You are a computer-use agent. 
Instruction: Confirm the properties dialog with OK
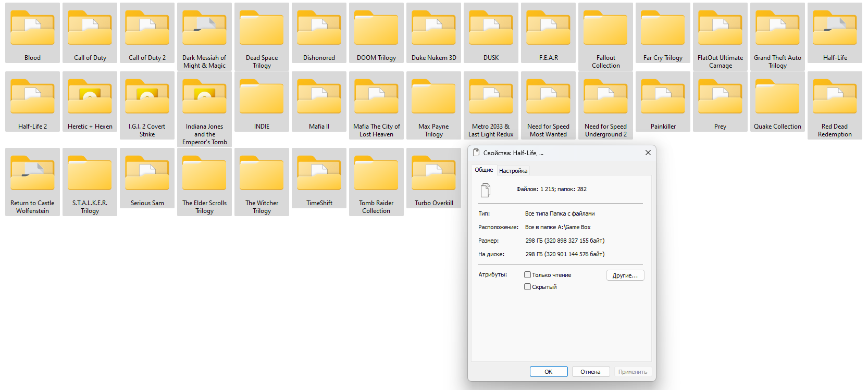point(549,372)
